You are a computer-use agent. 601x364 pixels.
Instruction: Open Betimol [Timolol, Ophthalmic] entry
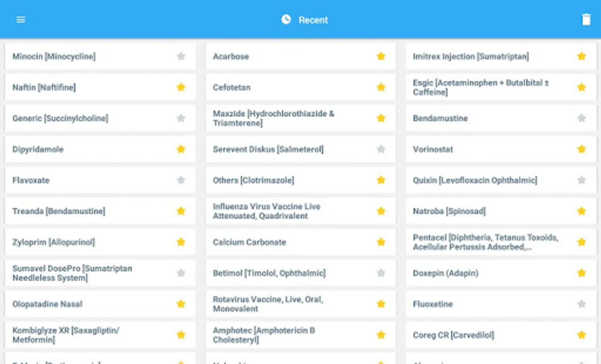click(300, 273)
